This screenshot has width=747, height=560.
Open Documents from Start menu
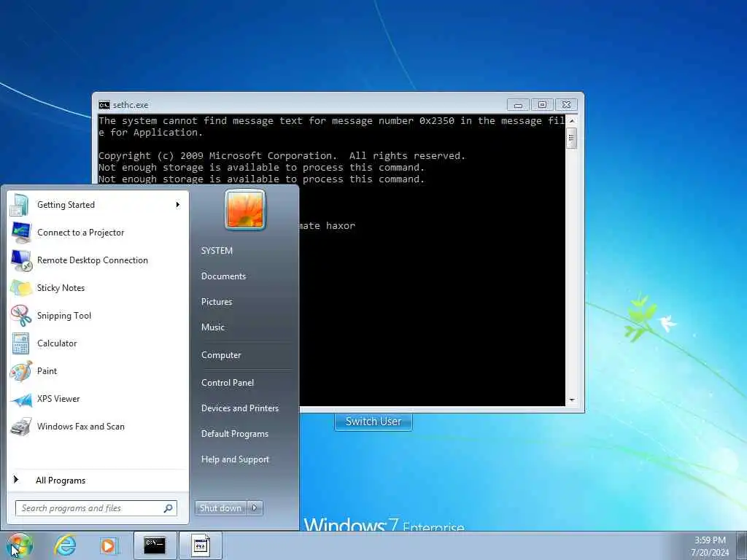223,276
